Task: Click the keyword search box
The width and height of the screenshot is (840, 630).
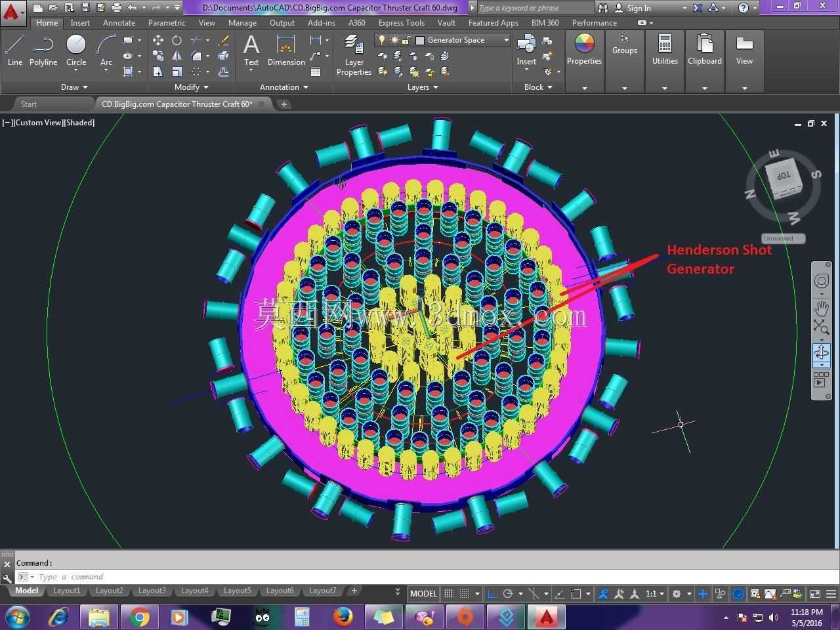Action: [x=535, y=8]
